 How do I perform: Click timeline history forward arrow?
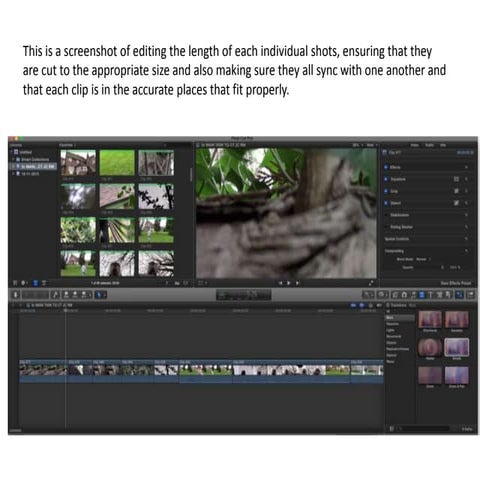click(21, 305)
